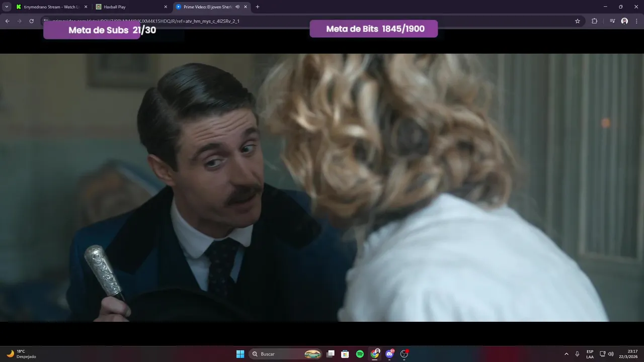
Task: Open the Windows Start menu
Action: point(240,354)
